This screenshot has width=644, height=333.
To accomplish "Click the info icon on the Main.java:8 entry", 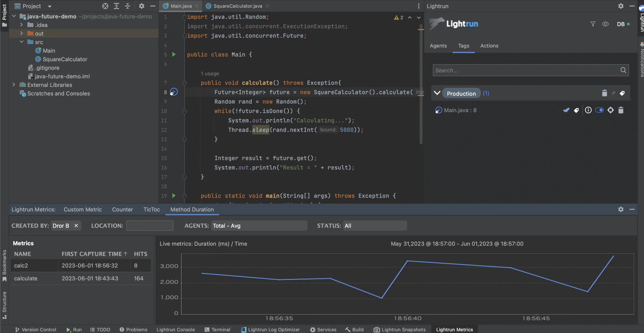I will click(x=588, y=110).
